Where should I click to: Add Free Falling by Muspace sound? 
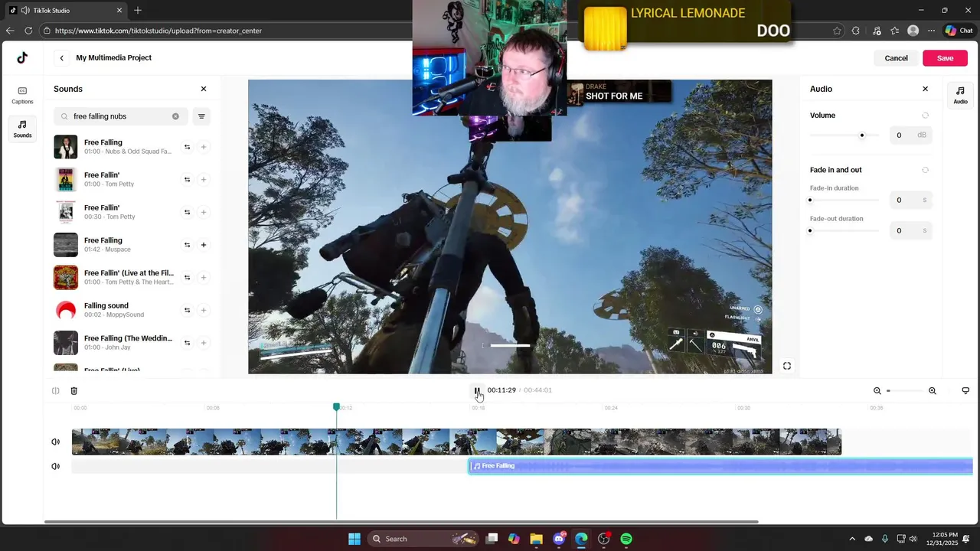(204, 245)
